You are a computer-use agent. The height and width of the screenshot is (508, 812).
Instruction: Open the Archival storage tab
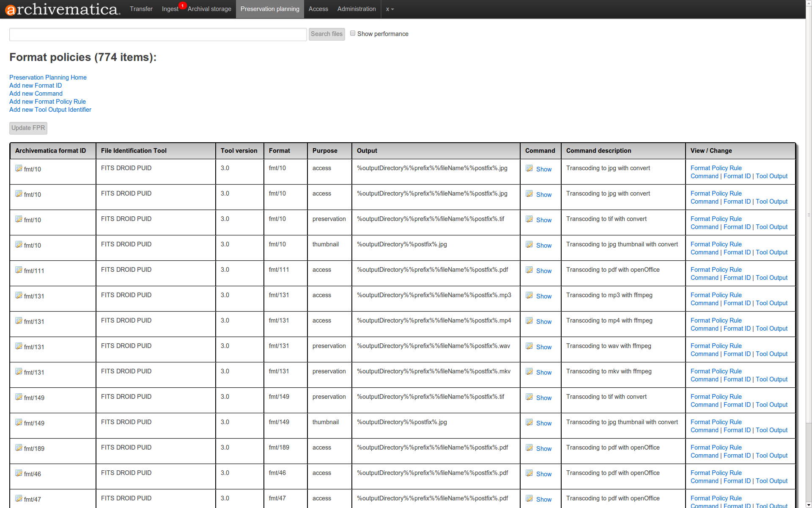click(x=209, y=9)
